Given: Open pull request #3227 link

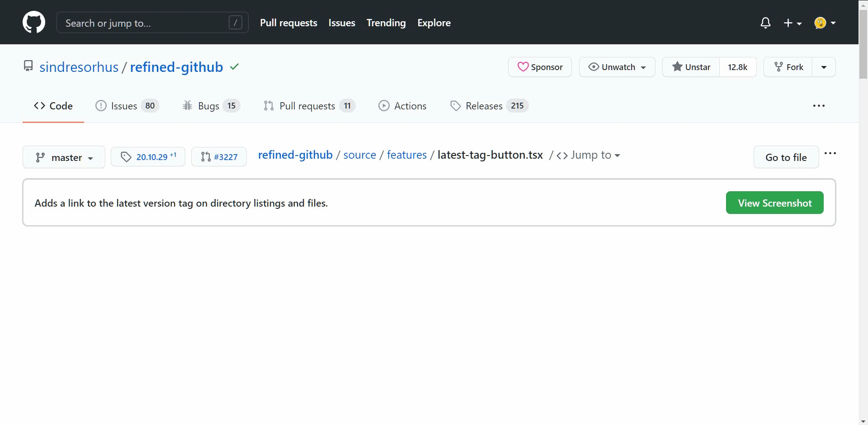Looking at the screenshot, I should [x=219, y=157].
